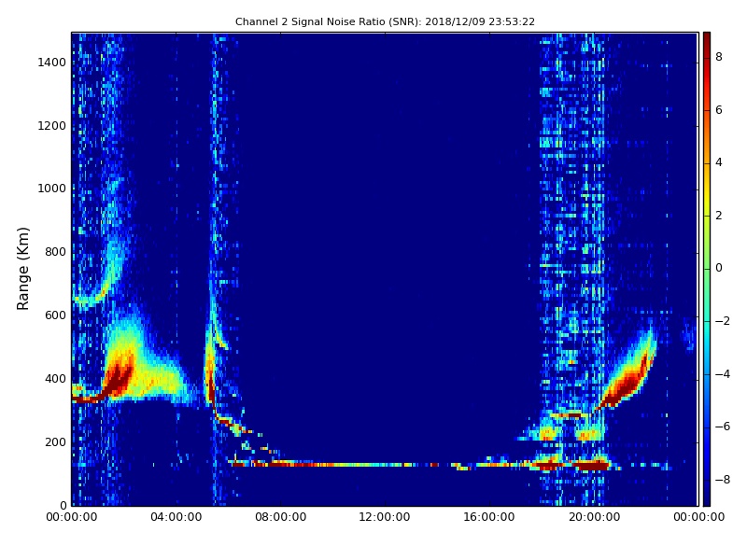Click the 12:00:00 x-axis tick label
The height and width of the screenshot is (560, 747).
[385, 517]
